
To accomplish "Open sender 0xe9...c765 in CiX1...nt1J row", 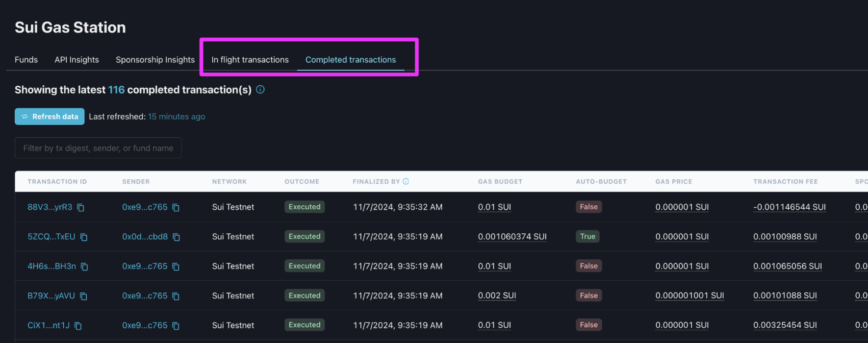I will coord(145,325).
